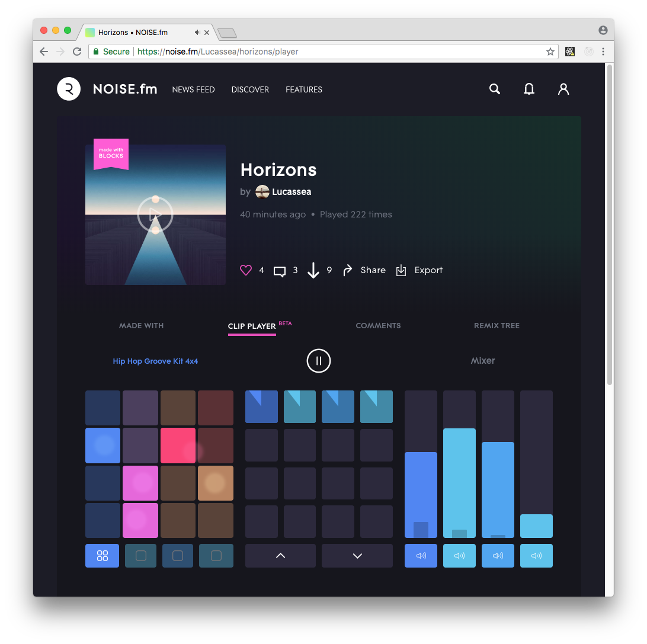Click the Share label
The height and width of the screenshot is (644, 647).
(373, 270)
